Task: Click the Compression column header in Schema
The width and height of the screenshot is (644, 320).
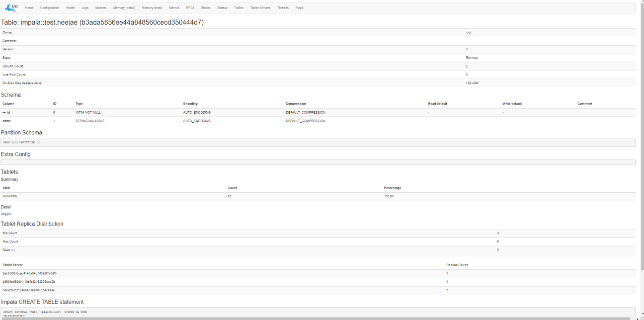Action: [296, 104]
